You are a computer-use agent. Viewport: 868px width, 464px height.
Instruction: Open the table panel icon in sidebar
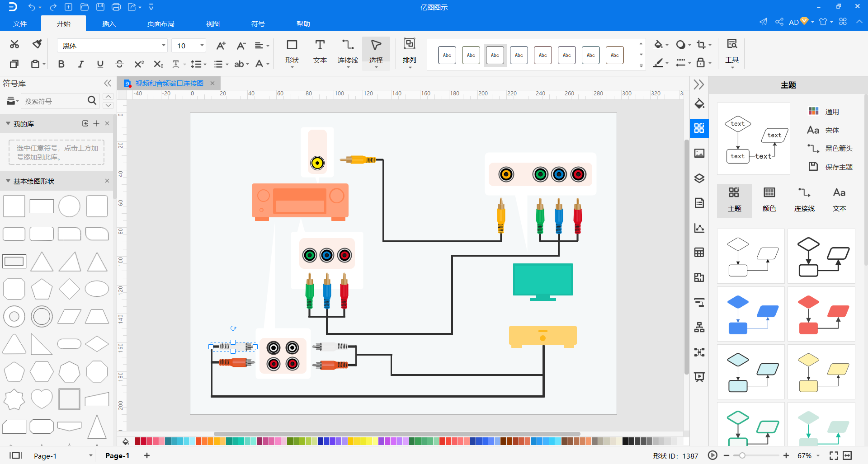click(699, 253)
